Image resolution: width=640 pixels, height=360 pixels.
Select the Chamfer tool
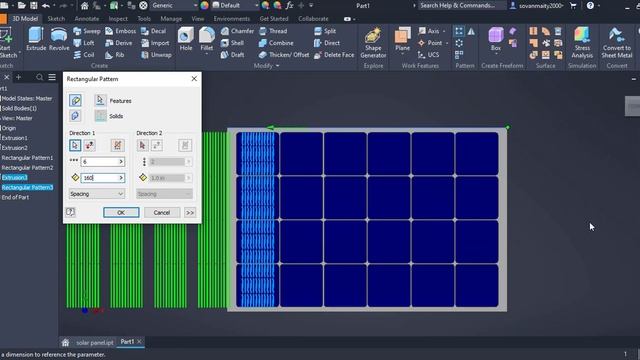coord(237,31)
